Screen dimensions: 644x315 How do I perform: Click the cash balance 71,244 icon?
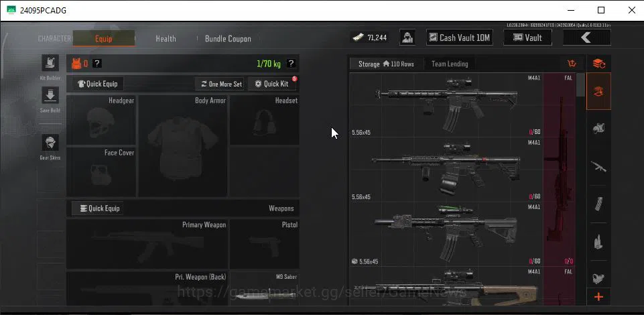[357, 38]
